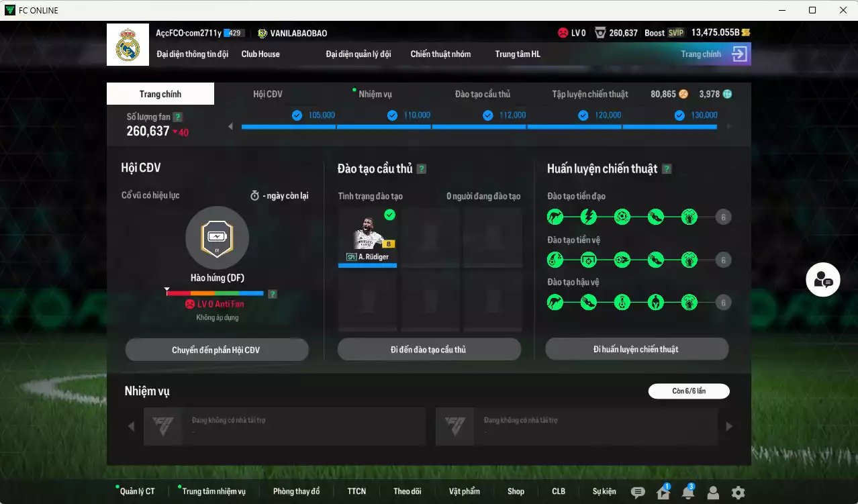Click the left arrow beside the fan milestone bar

tap(231, 125)
